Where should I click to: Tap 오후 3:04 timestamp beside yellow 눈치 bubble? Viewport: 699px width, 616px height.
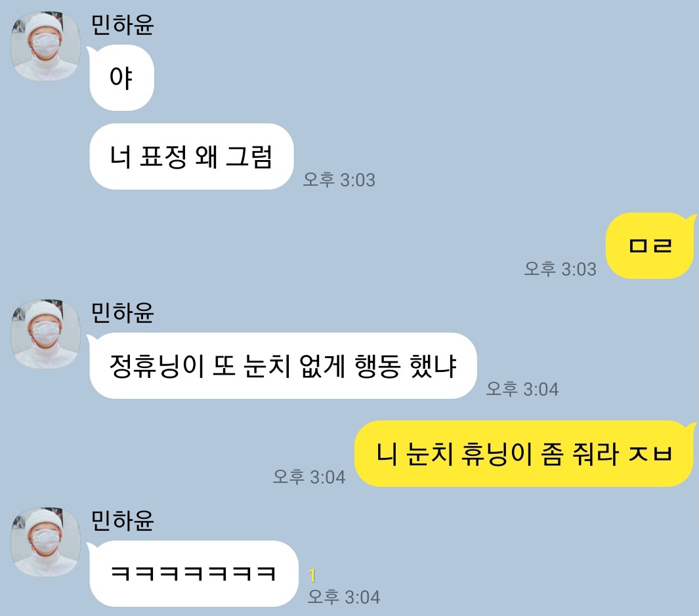point(309,477)
